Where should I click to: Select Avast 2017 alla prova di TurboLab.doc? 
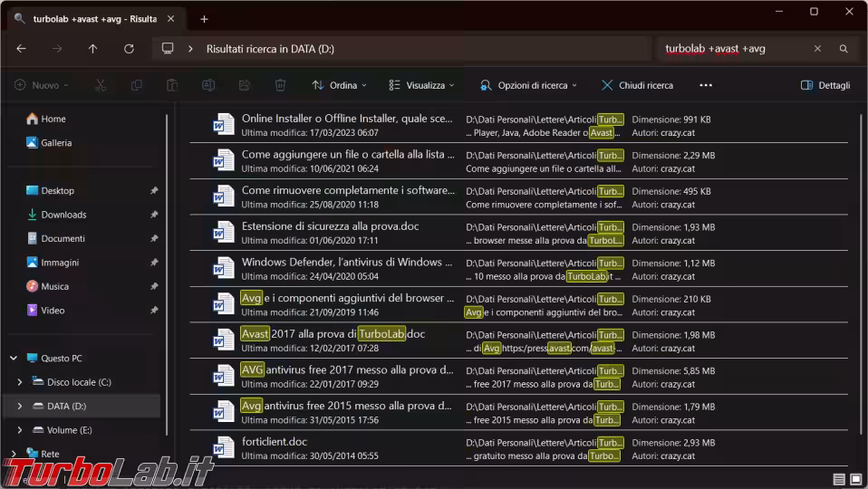[518, 340]
